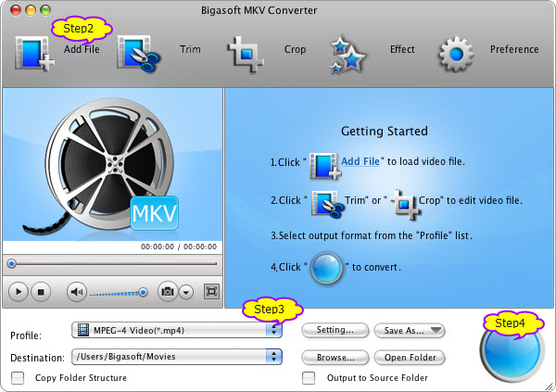Click the Add File toolbar label

tap(82, 49)
